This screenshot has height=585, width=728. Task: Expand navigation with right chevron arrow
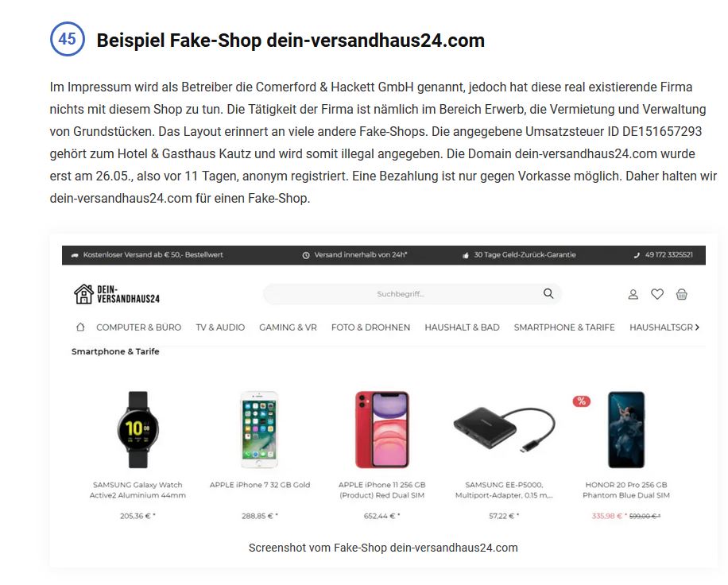click(x=697, y=327)
